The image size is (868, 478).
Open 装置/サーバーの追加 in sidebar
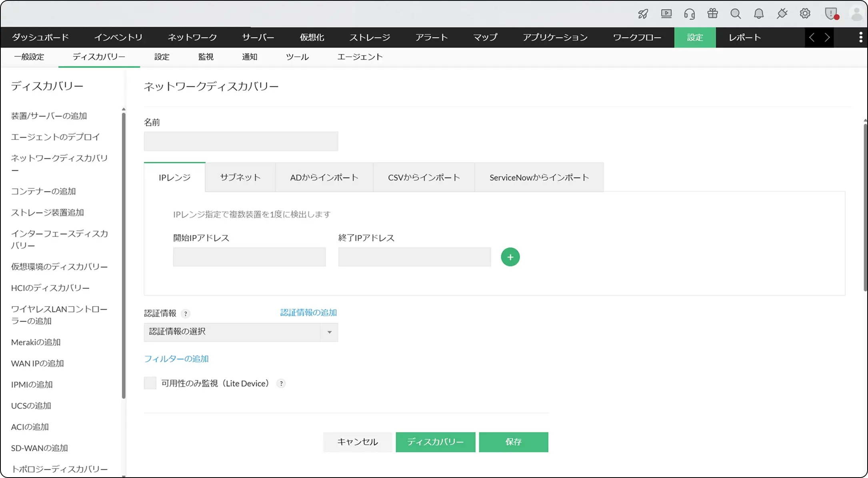coord(49,116)
